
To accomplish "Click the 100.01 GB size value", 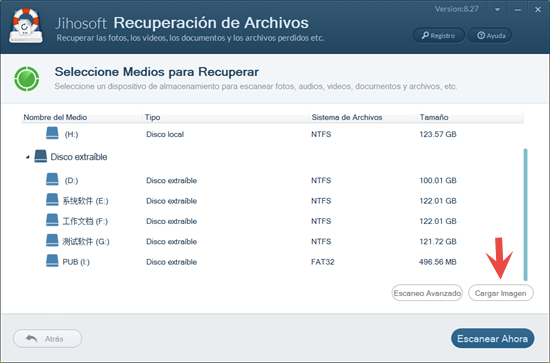I will coord(438,181).
